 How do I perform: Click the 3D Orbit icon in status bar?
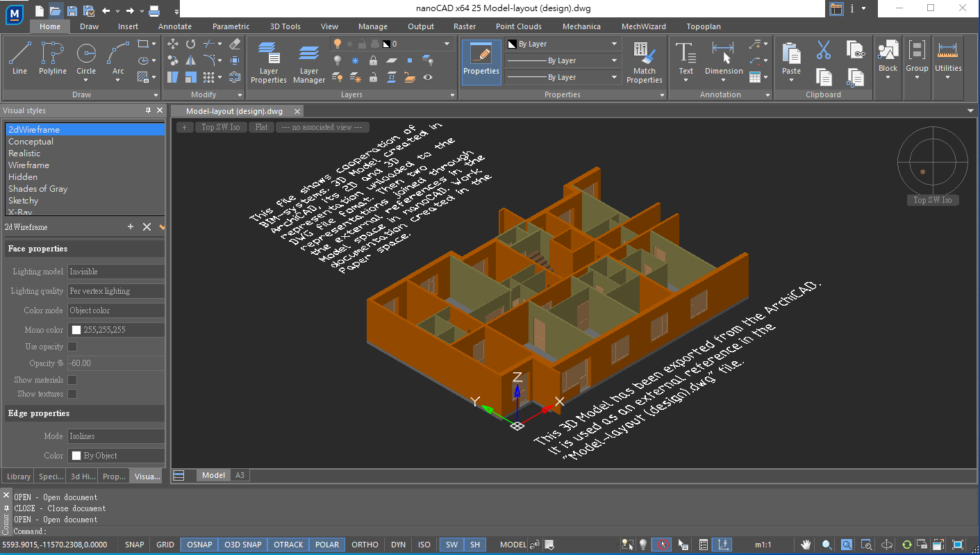click(887, 545)
